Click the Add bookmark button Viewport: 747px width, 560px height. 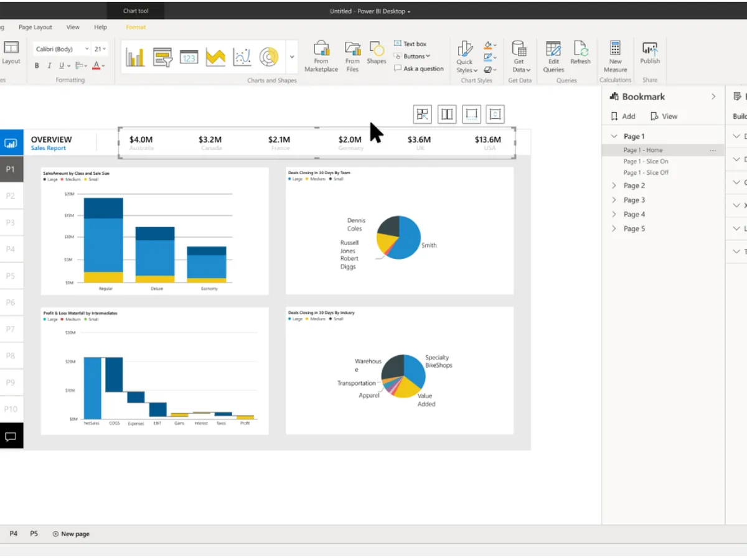(x=622, y=116)
